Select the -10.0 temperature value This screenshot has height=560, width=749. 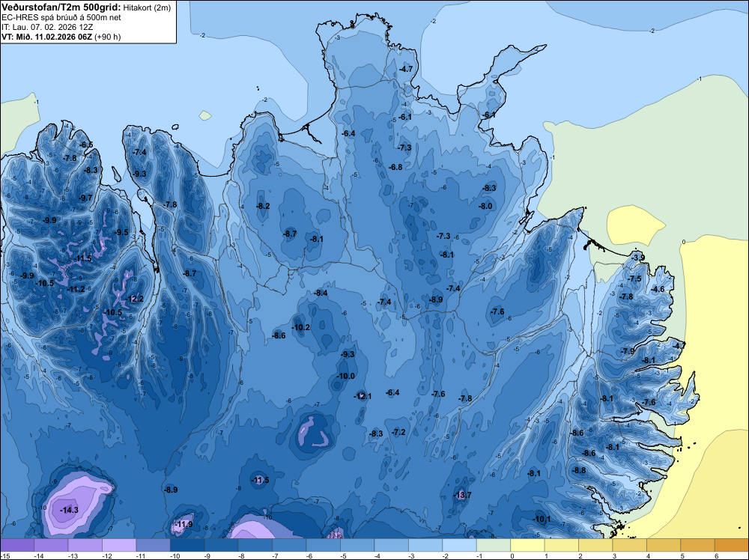click(x=346, y=376)
